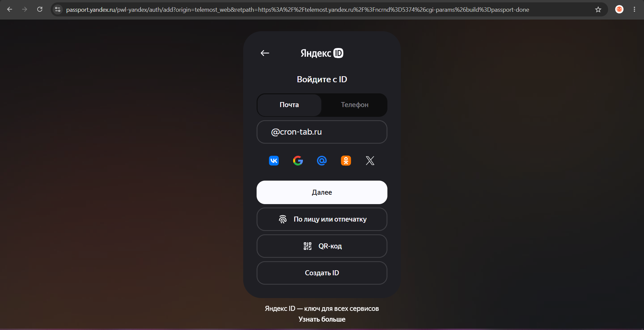The image size is (644, 330).
Task: Sign in with the VK icon
Action: (274, 161)
